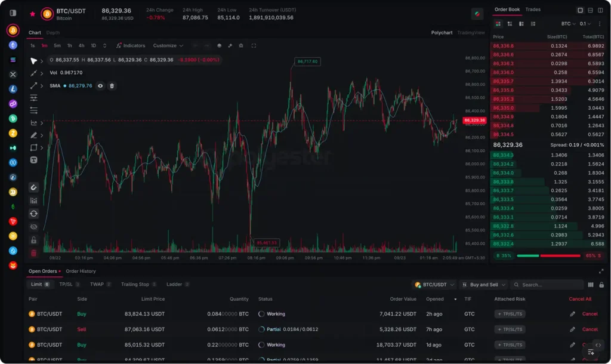Switch chart to 4h timeframe
Viewport: 611px width, 364px height.
tap(81, 45)
